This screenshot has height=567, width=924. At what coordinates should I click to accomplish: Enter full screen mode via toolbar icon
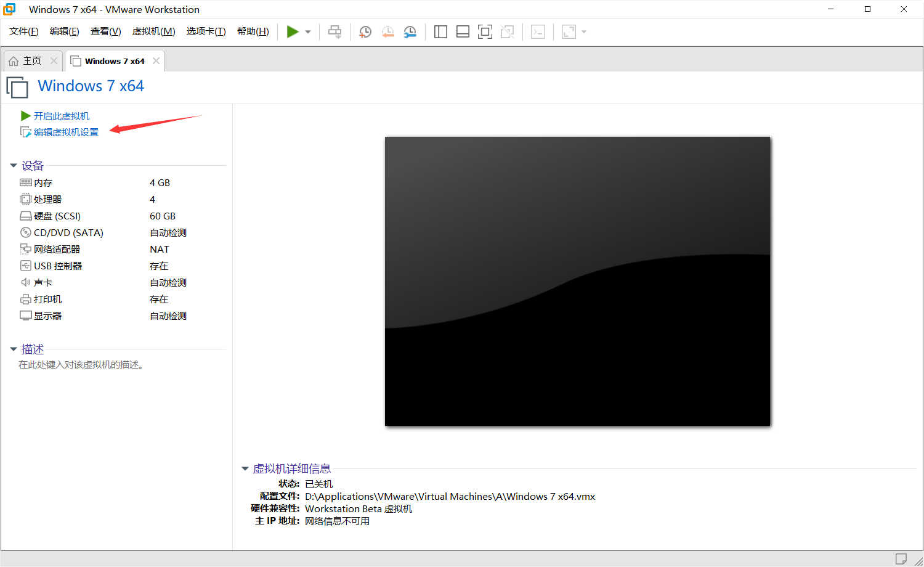point(485,32)
